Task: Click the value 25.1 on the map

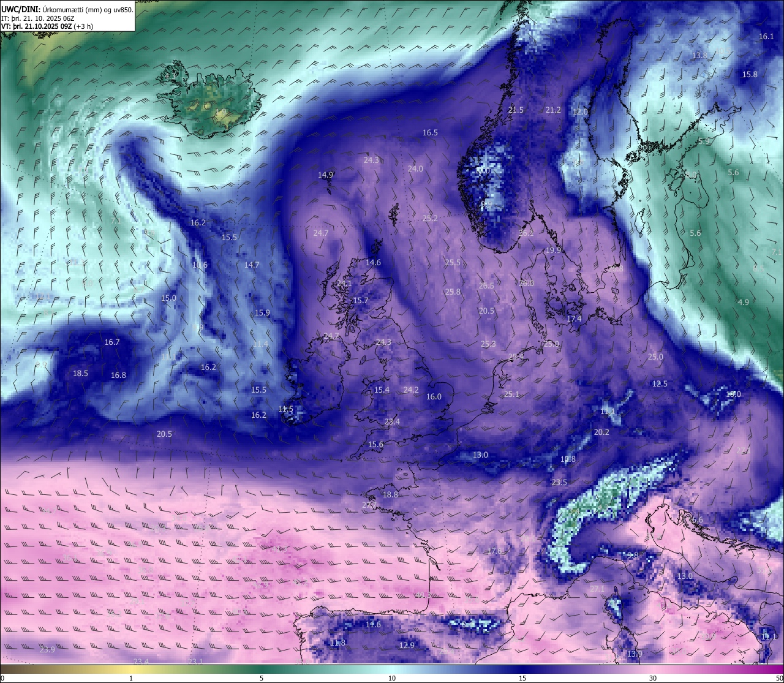Action: tap(511, 394)
